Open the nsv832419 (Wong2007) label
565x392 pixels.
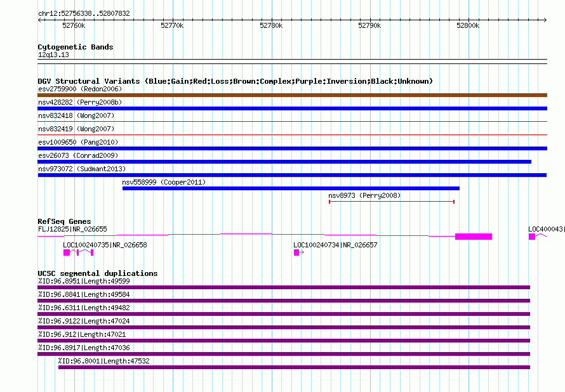tap(76, 129)
